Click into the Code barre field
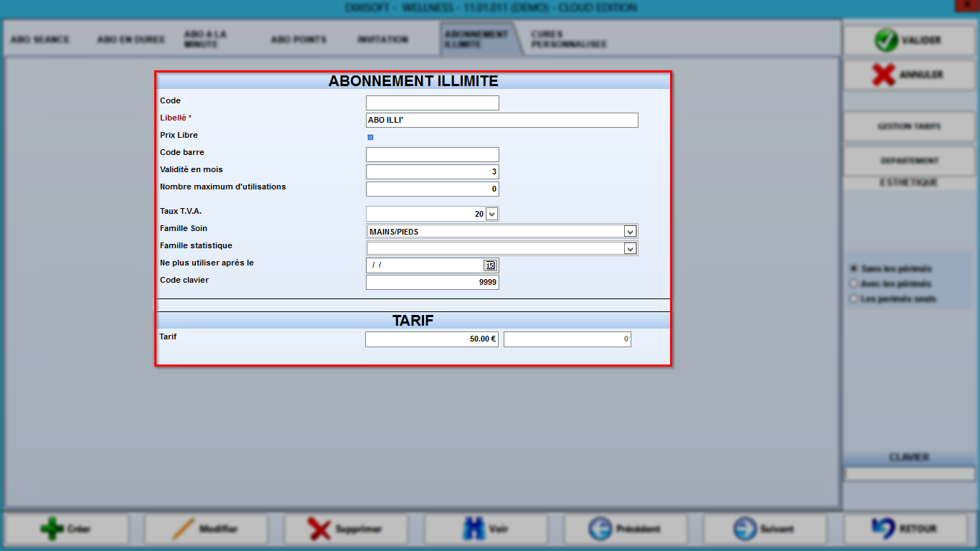The image size is (980, 551). (x=433, y=154)
